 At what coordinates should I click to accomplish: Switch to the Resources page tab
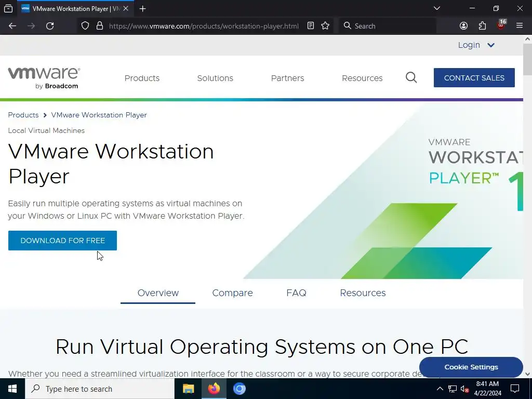363,293
